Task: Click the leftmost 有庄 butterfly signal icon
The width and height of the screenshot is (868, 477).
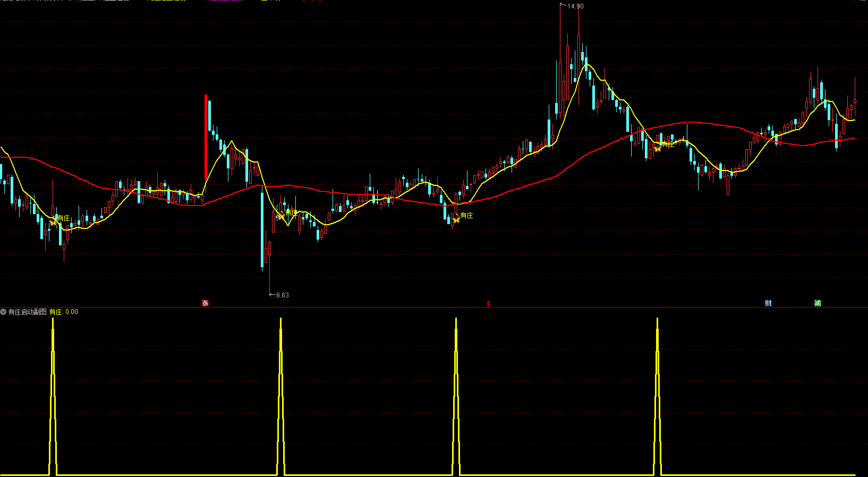Action: pos(53,222)
